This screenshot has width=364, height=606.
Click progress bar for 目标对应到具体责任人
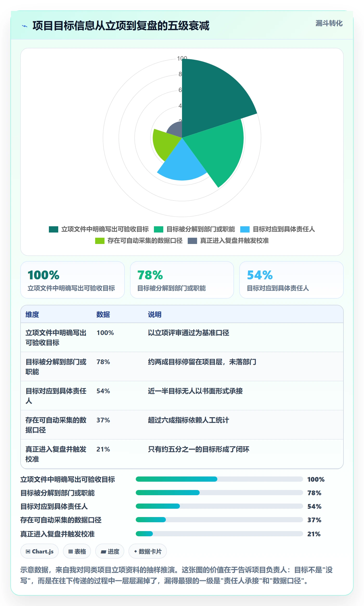219,506
